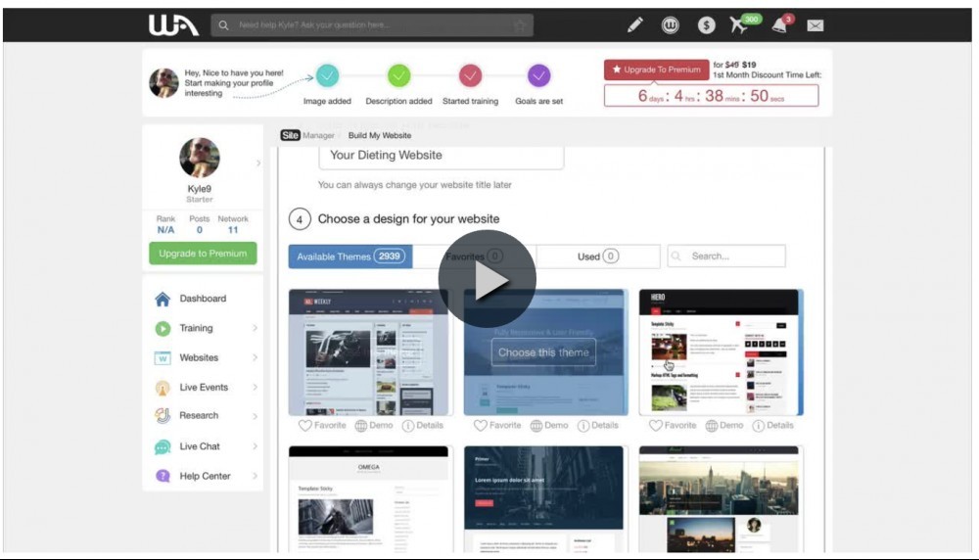The height and width of the screenshot is (560, 979).
Task: View Details of the HERO theme
Action: (773, 426)
